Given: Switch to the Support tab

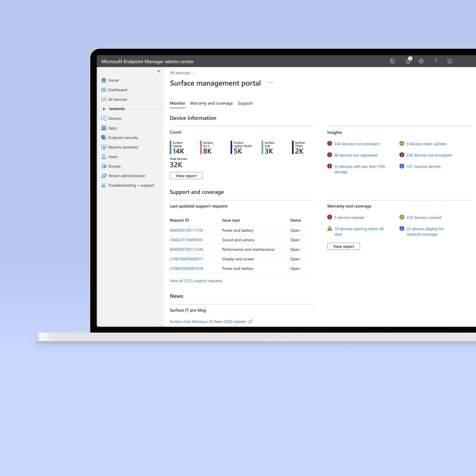Looking at the screenshot, I should click(x=245, y=103).
